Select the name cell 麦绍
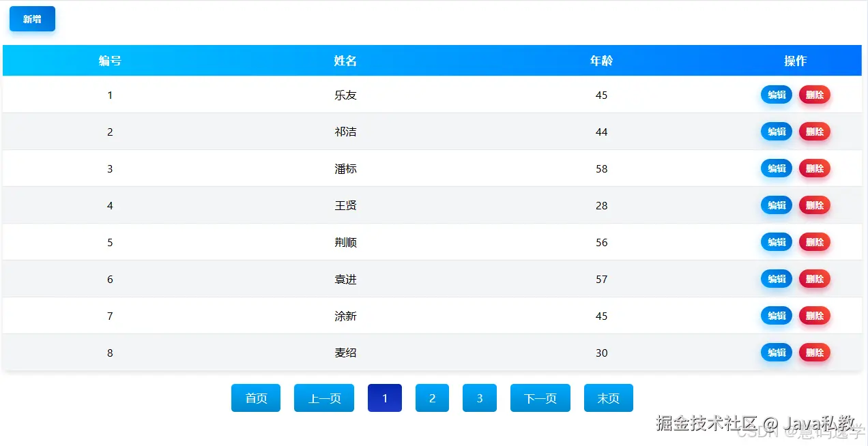868x446 pixels. pos(345,353)
